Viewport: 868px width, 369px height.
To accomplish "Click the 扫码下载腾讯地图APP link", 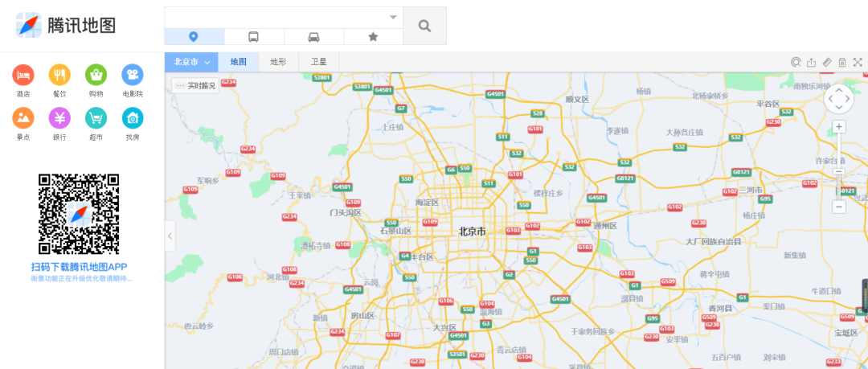I will click(x=79, y=267).
